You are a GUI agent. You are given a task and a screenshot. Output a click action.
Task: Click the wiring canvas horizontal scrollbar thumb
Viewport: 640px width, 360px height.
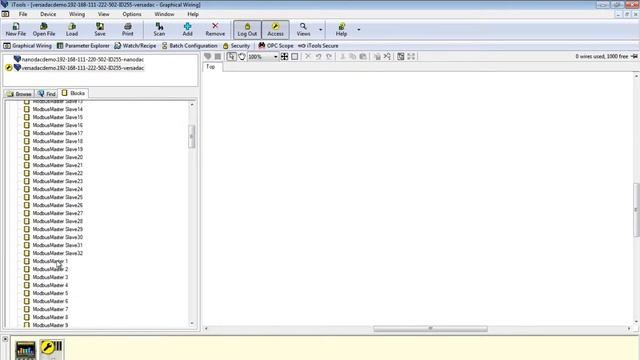[430, 329]
